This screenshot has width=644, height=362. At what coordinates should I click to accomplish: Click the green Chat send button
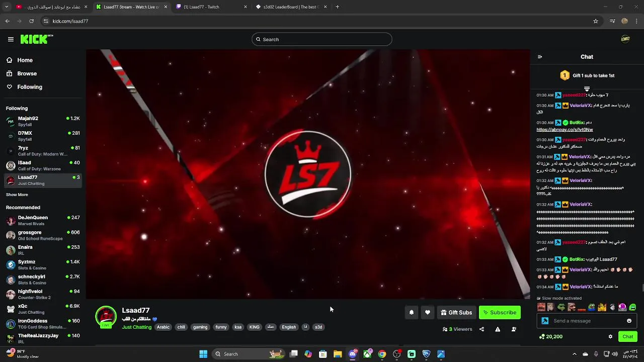point(628,337)
